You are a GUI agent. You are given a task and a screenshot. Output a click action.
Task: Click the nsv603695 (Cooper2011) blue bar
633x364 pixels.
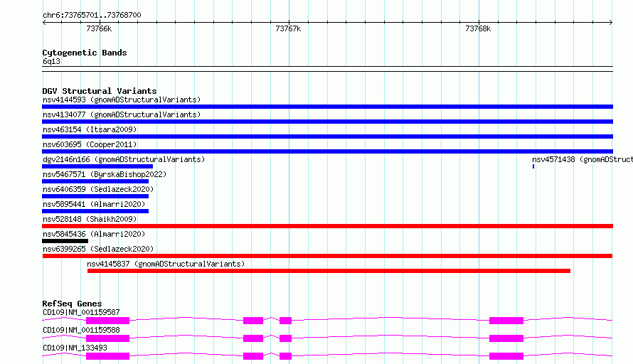point(327,151)
